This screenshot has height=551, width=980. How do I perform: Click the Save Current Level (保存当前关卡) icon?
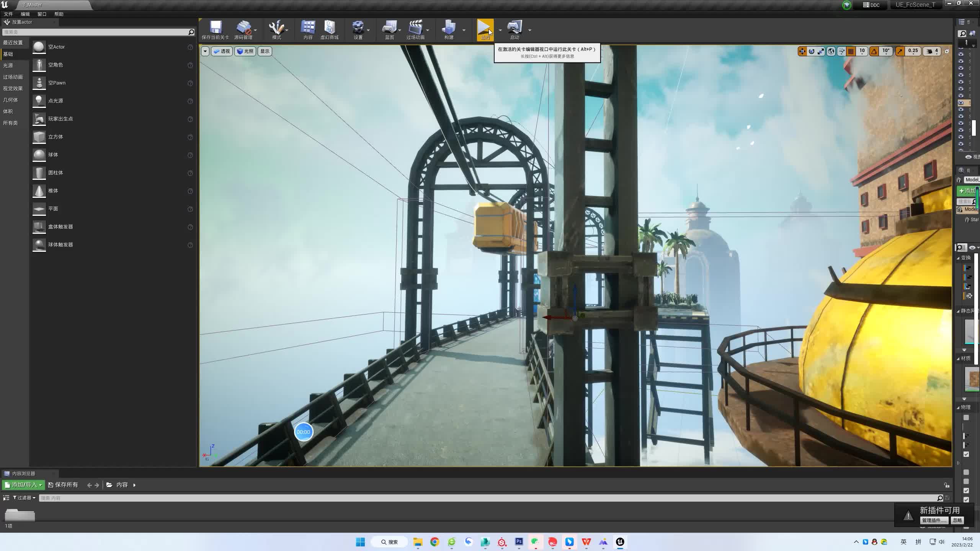tap(216, 28)
